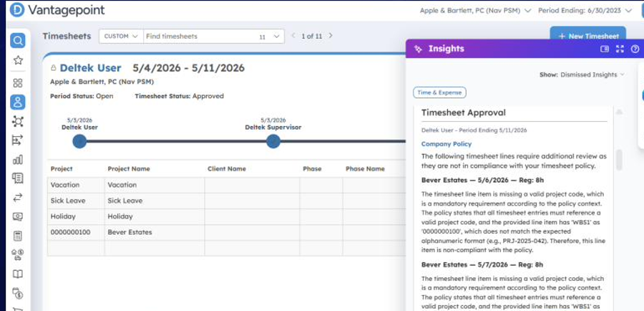Open the CUSTOM search filter dropdown

tap(121, 37)
